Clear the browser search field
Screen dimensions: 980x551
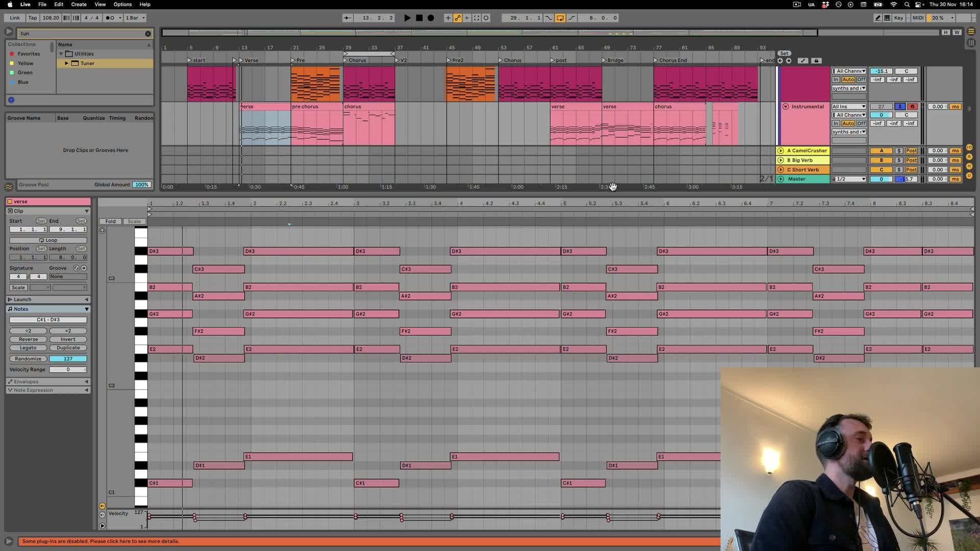coord(148,34)
